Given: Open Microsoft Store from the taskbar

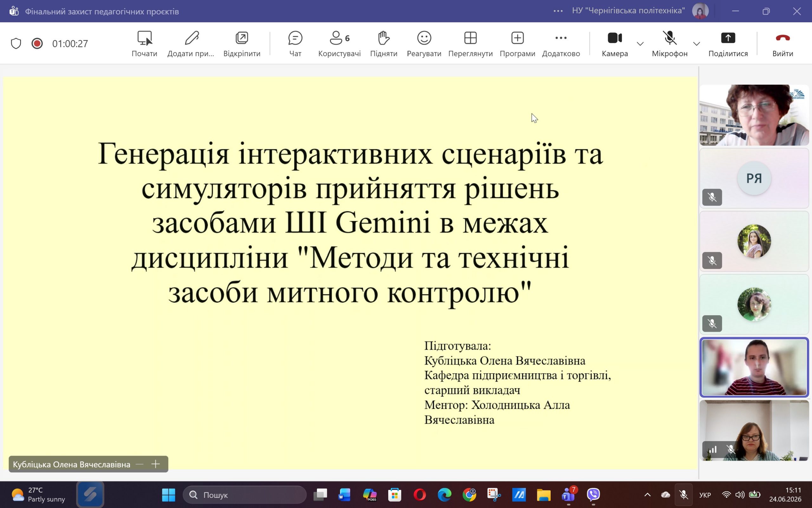Looking at the screenshot, I should point(395,495).
